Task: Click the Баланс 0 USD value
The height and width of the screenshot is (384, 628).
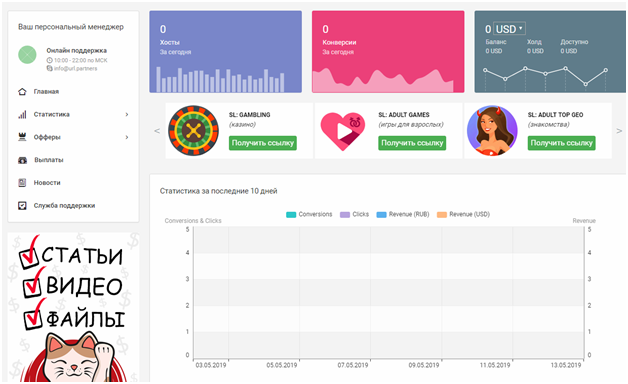Action: pyautogui.click(x=494, y=51)
